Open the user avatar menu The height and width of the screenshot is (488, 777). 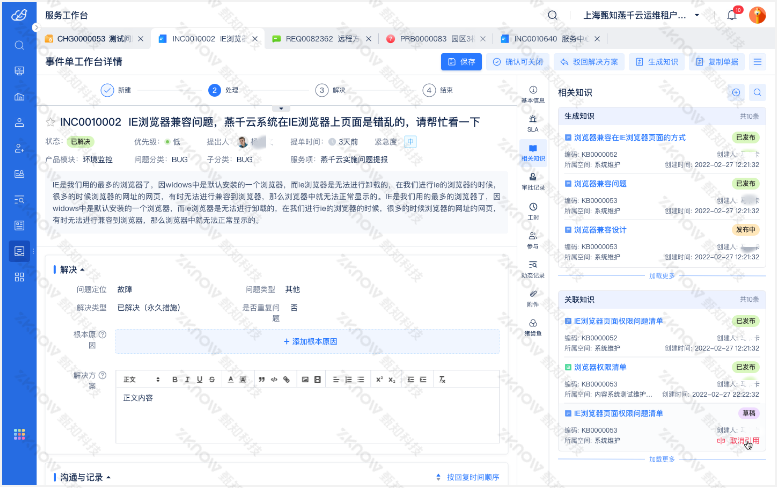757,15
